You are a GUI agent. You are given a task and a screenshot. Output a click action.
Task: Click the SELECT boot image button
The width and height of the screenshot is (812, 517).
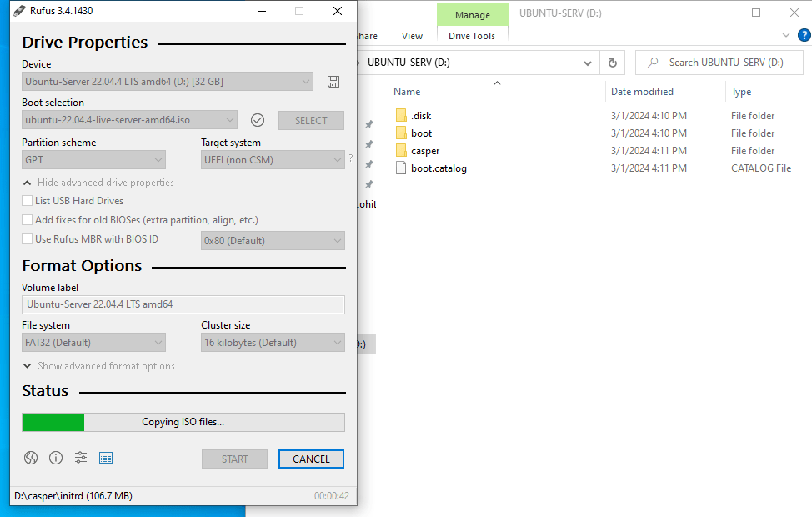tap(310, 120)
